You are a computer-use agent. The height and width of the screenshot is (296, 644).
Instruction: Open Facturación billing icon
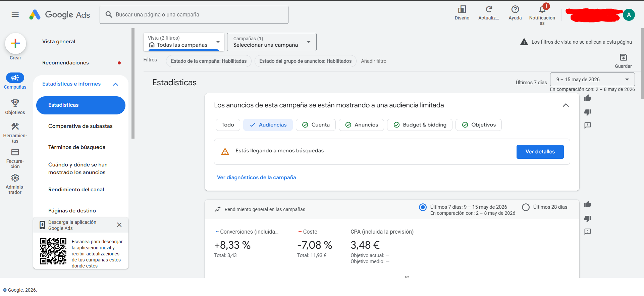click(15, 152)
